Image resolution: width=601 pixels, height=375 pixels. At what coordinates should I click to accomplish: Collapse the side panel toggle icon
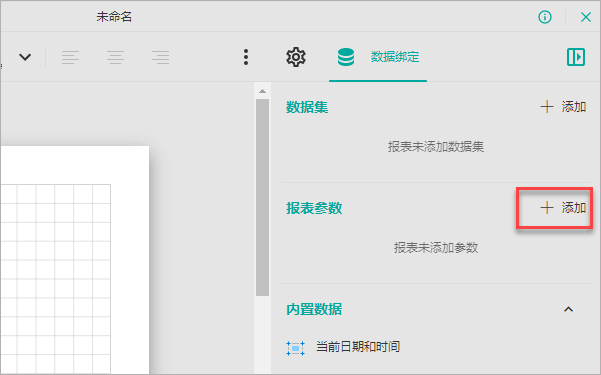pyautogui.click(x=576, y=57)
